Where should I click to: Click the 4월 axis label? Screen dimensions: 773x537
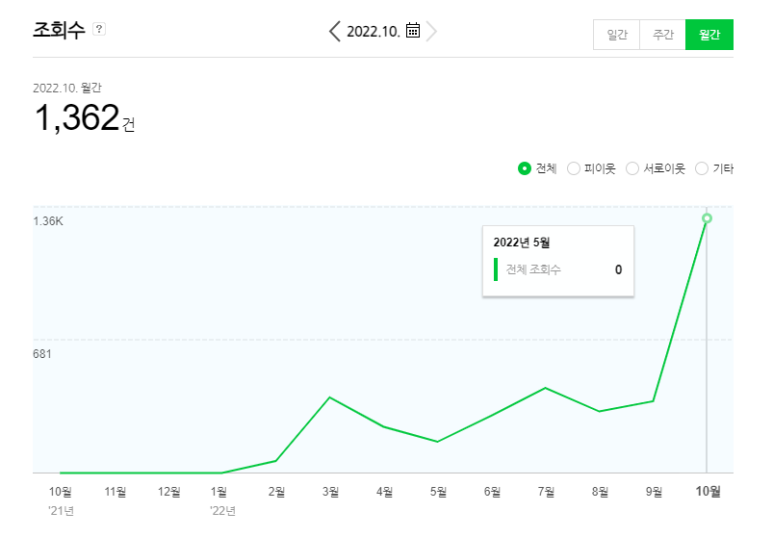[x=384, y=492]
